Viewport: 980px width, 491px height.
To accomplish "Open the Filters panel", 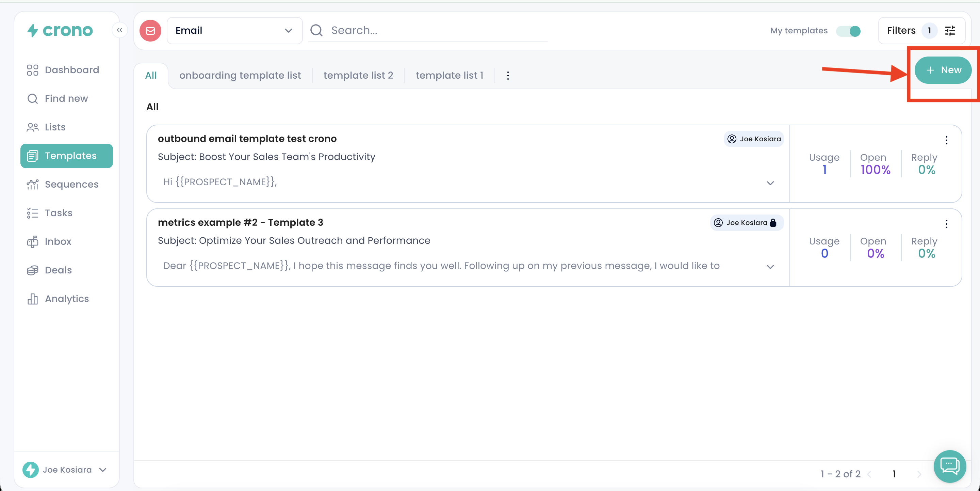I will (921, 30).
